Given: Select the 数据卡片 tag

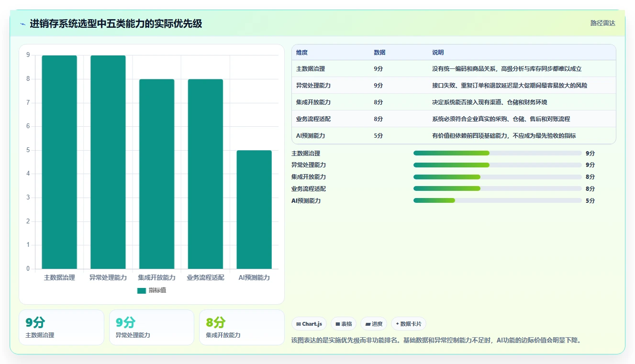Looking at the screenshot, I should point(409,324).
